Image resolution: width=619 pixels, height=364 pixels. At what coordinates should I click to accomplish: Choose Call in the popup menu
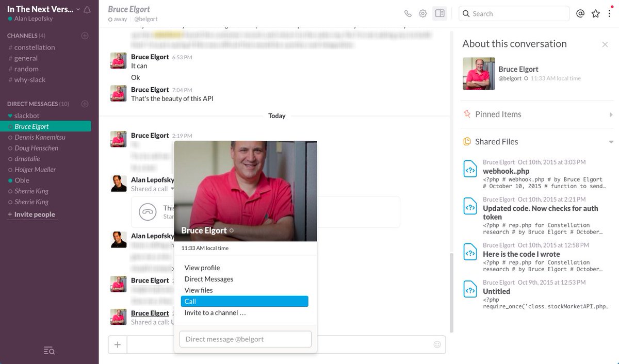pyautogui.click(x=245, y=302)
